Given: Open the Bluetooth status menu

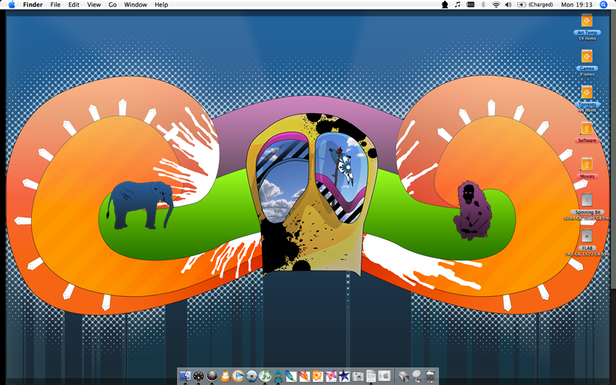Looking at the screenshot, I should pyautogui.click(x=484, y=5).
